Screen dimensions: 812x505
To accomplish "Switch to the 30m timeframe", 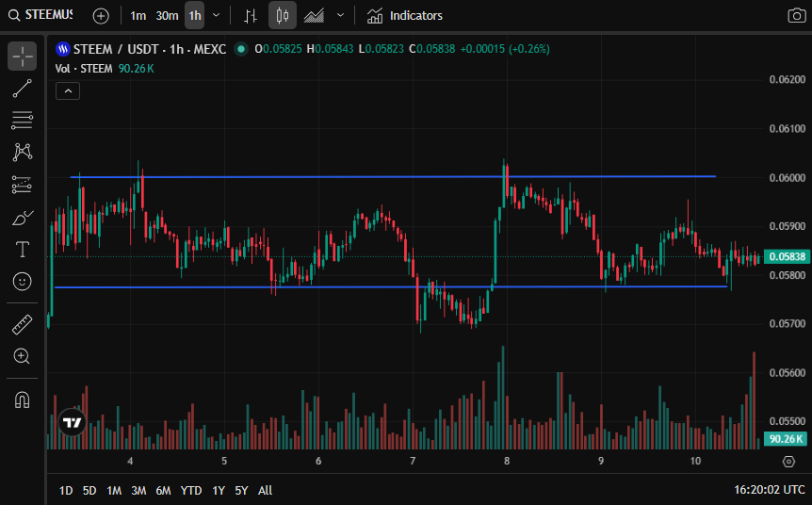I will pyautogui.click(x=167, y=16).
